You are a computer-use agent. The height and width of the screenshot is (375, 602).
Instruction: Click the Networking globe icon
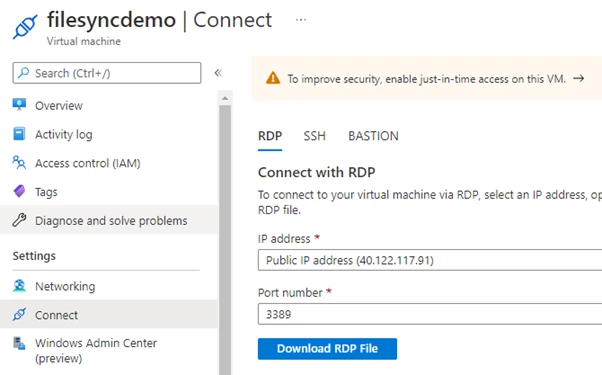19,286
